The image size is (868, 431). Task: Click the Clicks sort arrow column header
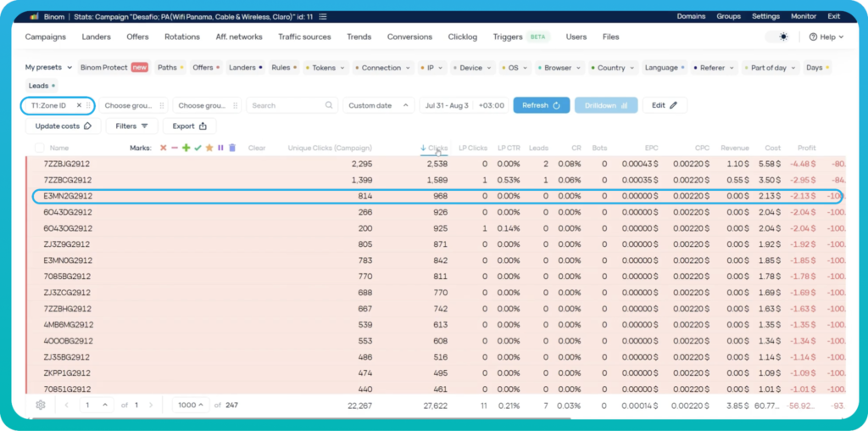[434, 148]
